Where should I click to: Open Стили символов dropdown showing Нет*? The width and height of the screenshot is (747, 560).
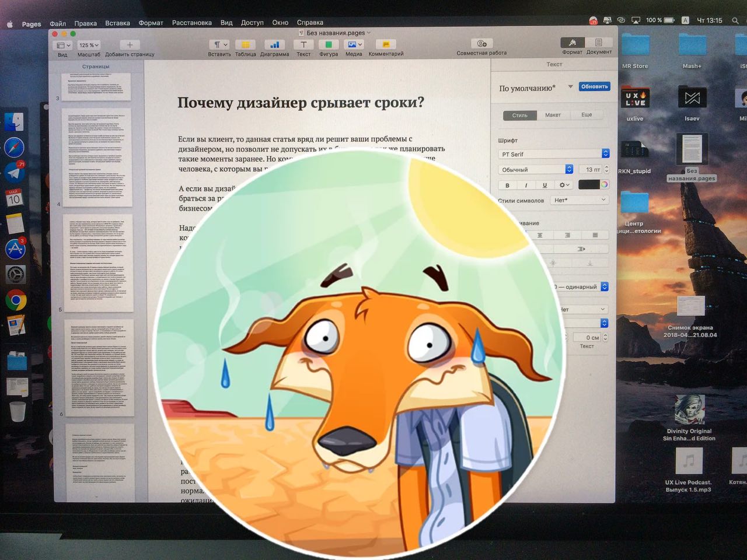[x=580, y=200]
